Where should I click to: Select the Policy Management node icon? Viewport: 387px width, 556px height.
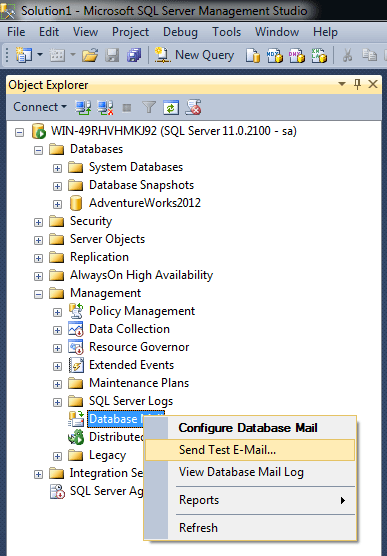click(76, 311)
